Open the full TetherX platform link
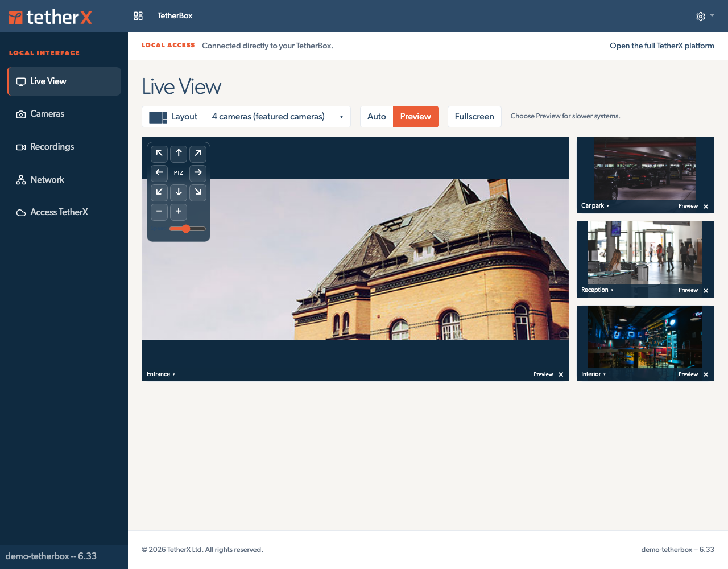Image resolution: width=728 pixels, height=569 pixels. pos(662,46)
